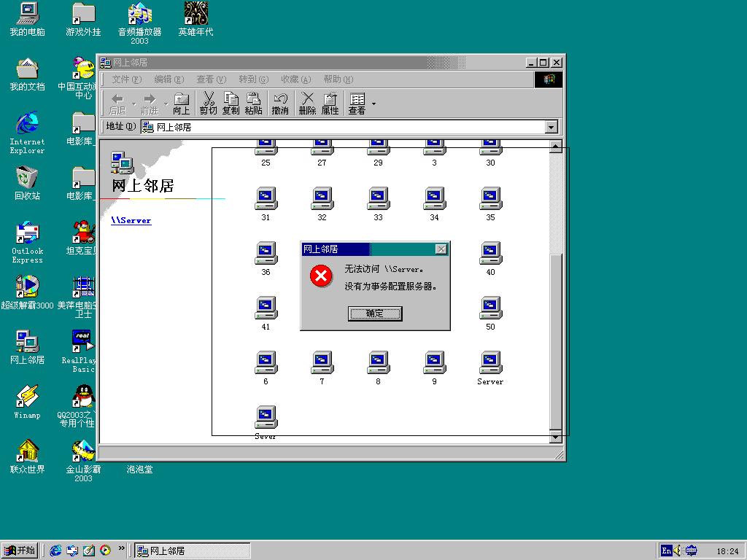Viewport: 747px width, 560px height.
Task: Confirm the error dialog with 确定
Action: point(375,314)
